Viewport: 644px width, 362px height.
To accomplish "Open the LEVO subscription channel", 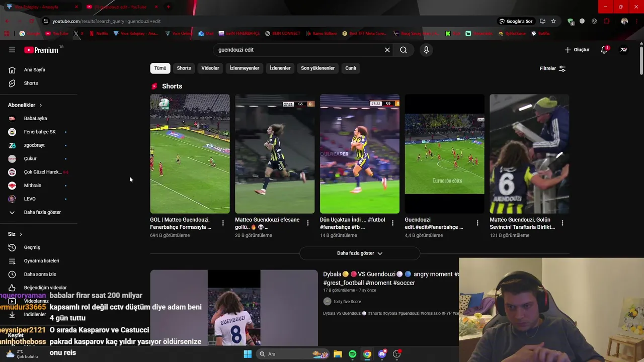I will [30, 199].
